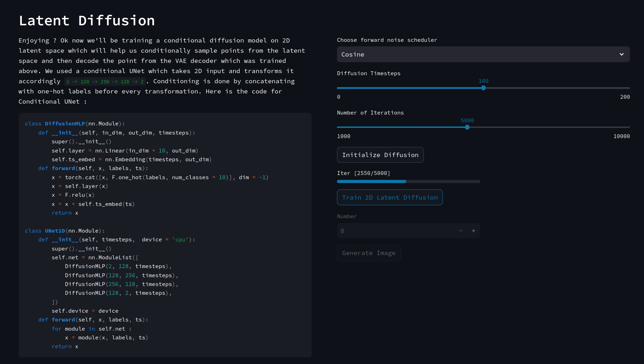Screen dimensions: 644x364
Task: Click the Diffusion Timesteps value label 100
Action: tap(483, 81)
